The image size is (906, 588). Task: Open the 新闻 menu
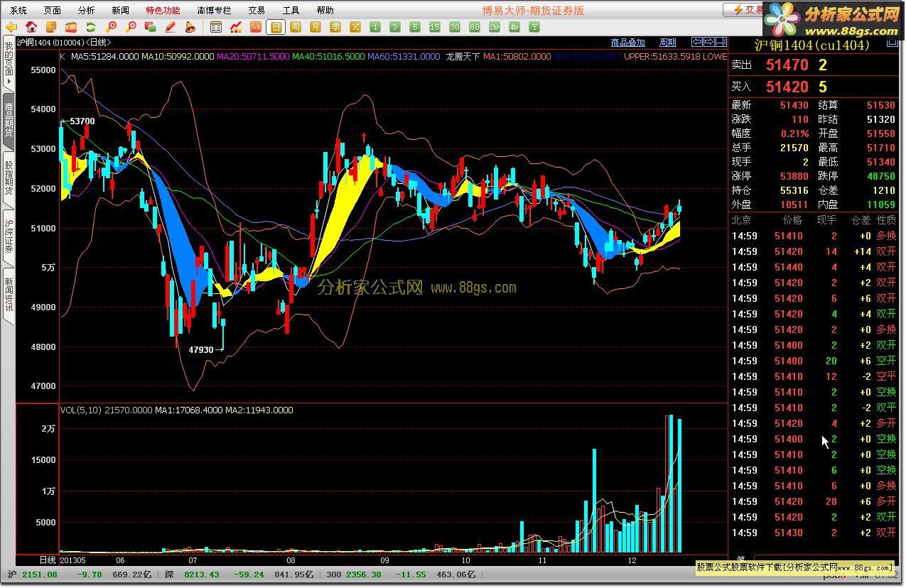[x=121, y=10]
